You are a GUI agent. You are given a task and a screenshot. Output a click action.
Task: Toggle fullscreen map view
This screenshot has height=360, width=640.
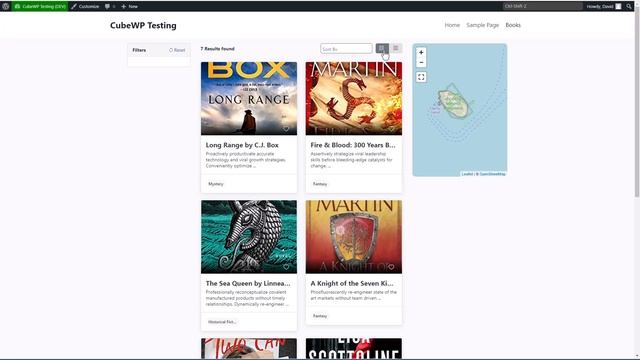click(x=421, y=77)
